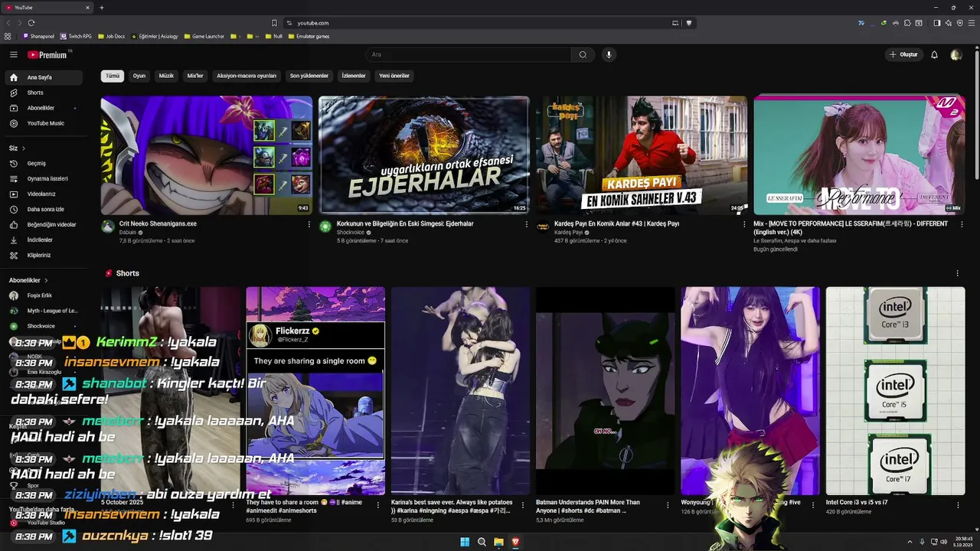
Task: Open the notifications bell
Action: tap(934, 54)
